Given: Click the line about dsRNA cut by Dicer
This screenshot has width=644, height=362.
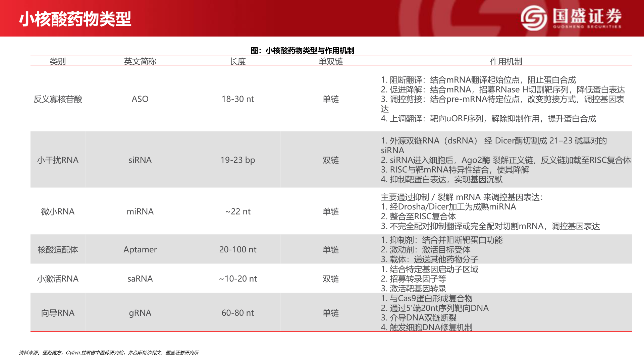Looking at the screenshot, I should [x=494, y=145].
